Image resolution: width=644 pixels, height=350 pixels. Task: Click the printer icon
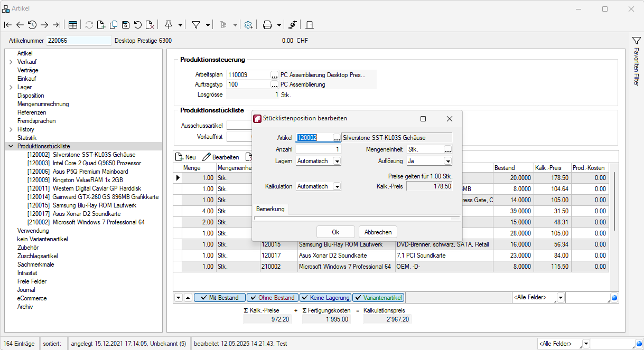coord(267,25)
